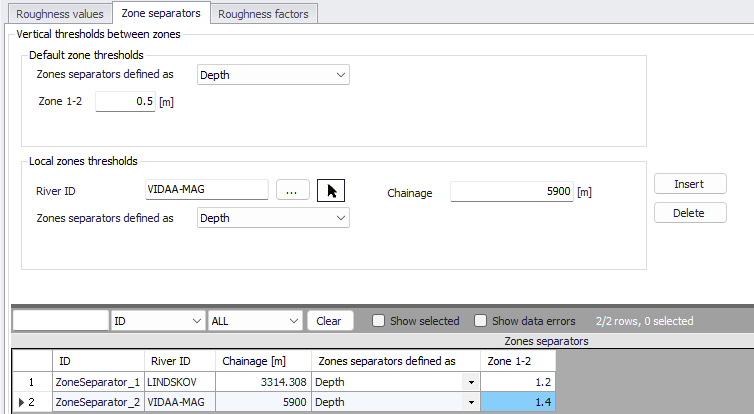Click the VIDAA-MAG cell in table row 2
The image size is (754, 414).
(180, 402)
